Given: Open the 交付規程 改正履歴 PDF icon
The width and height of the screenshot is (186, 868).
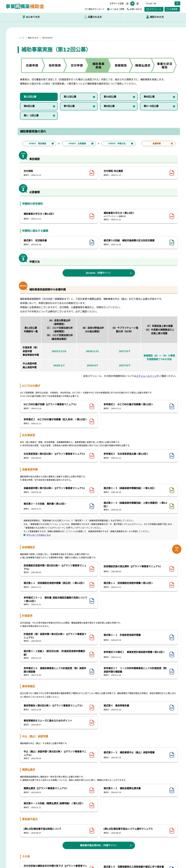Looking at the screenshot, I should coord(172,173).
